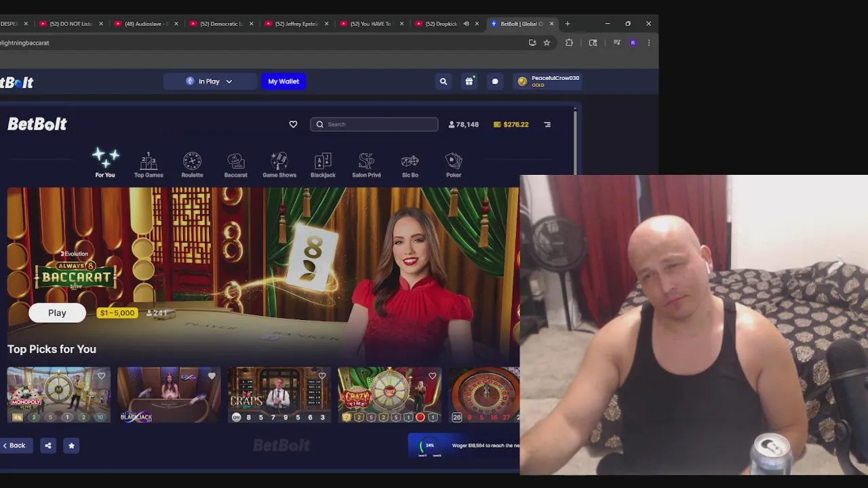Click the $276.22 balance display
Viewport: 868px width, 488px height.
(x=511, y=124)
